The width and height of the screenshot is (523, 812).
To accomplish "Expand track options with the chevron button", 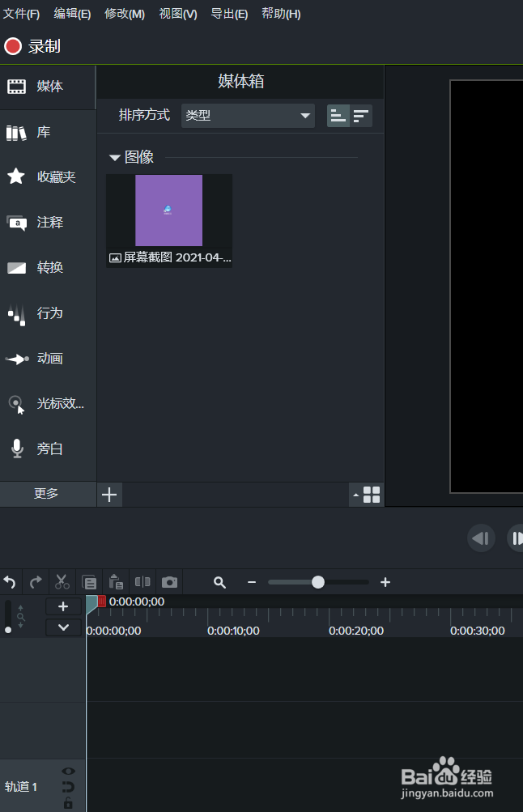I will click(x=63, y=627).
